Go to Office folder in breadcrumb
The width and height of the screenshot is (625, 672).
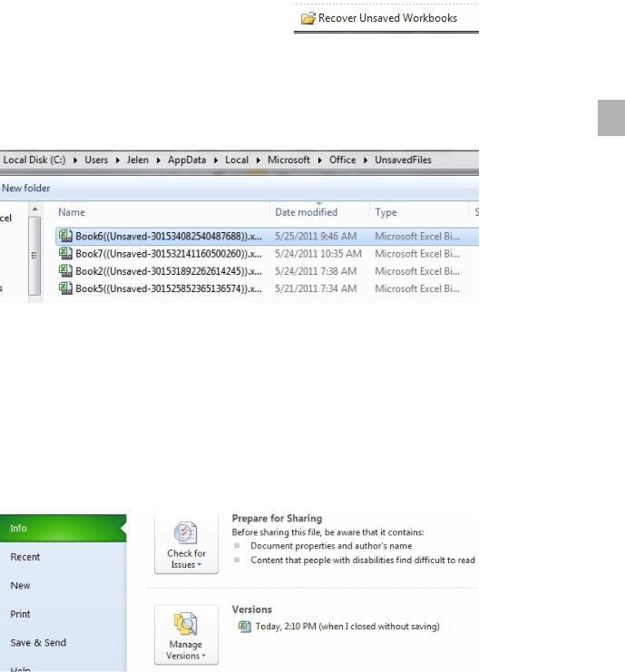[x=343, y=160]
